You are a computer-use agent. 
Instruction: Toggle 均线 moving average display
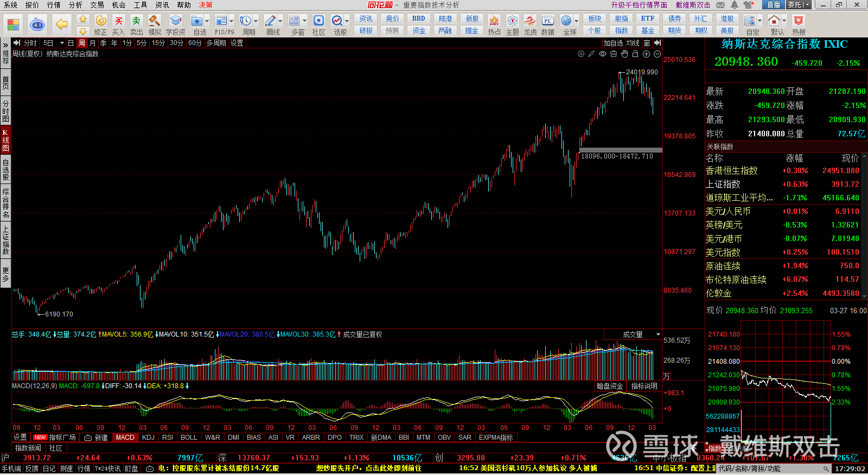coord(633,43)
